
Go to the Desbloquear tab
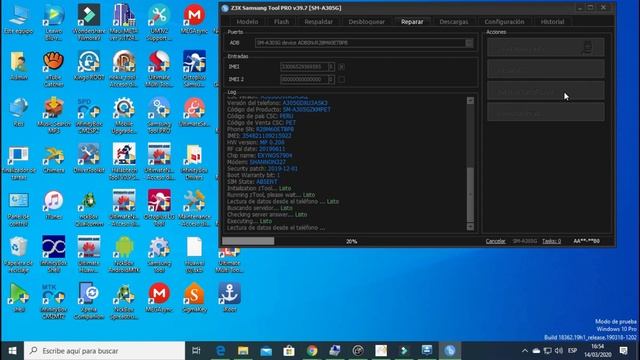[367, 22]
